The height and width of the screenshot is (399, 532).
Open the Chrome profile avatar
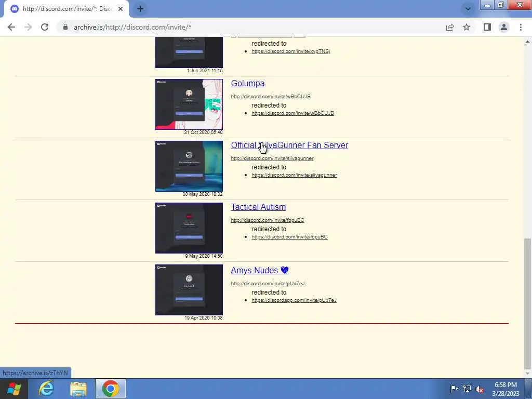click(x=504, y=27)
